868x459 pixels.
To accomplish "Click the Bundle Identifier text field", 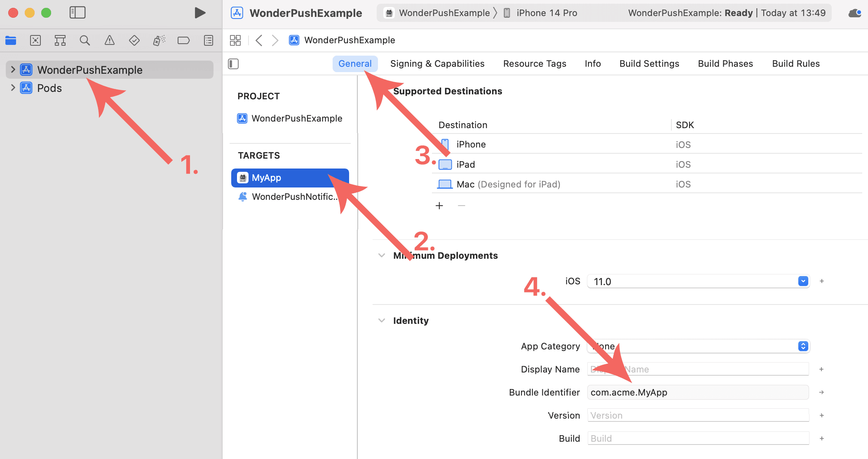I will [x=697, y=392].
